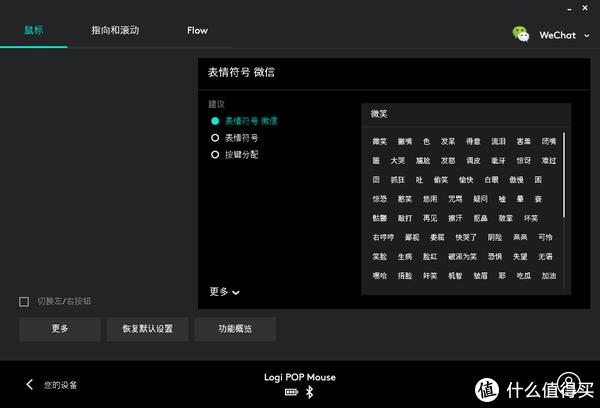Select the 白眼 emoji

[491, 180]
